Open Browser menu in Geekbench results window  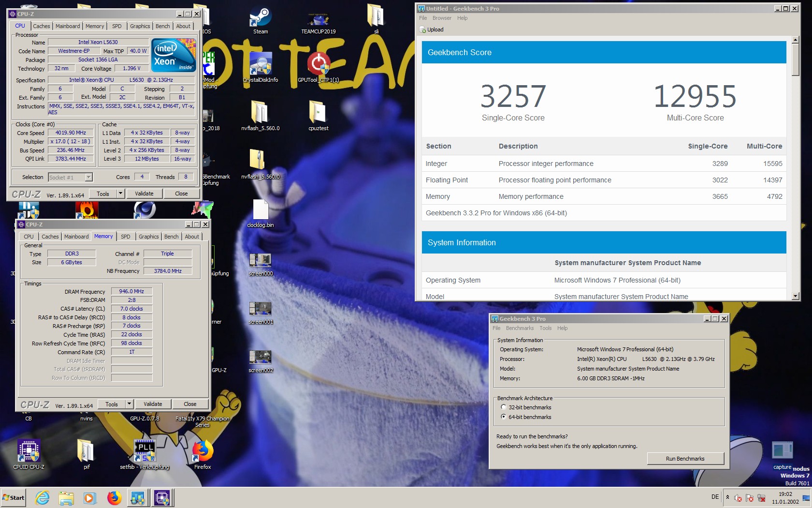(442, 18)
